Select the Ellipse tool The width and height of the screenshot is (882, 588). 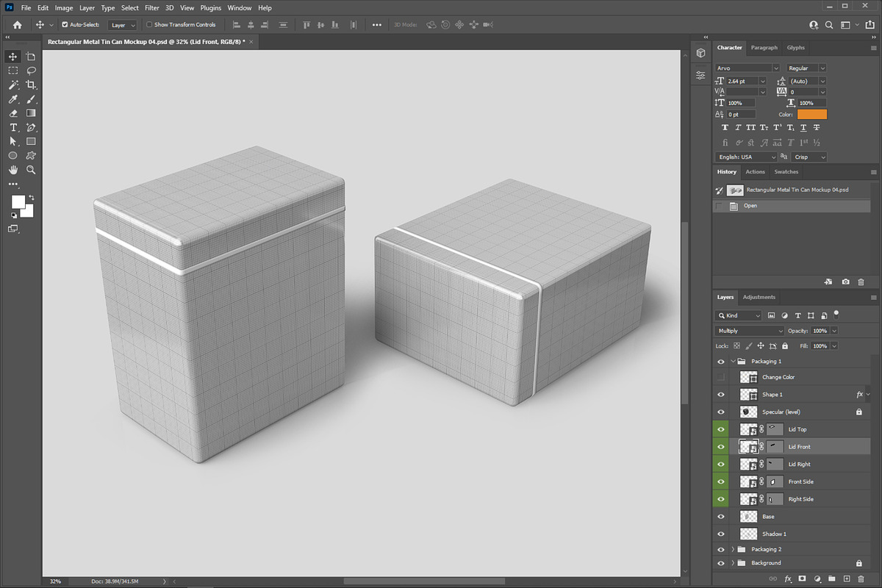13,155
